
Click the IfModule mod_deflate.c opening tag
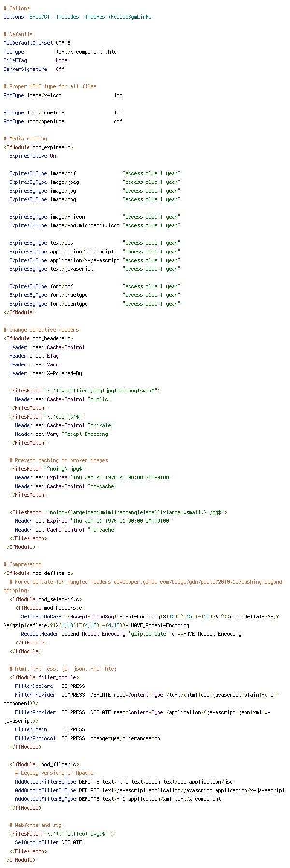(38, 573)
